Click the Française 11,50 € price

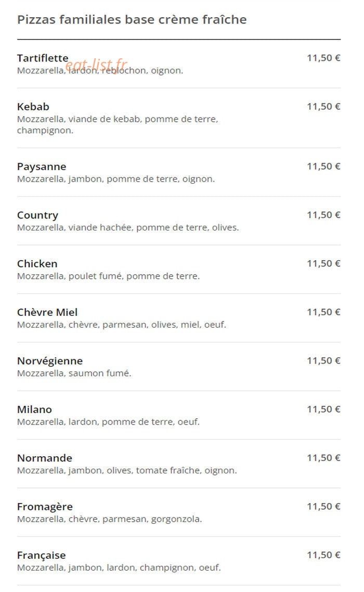323,556
